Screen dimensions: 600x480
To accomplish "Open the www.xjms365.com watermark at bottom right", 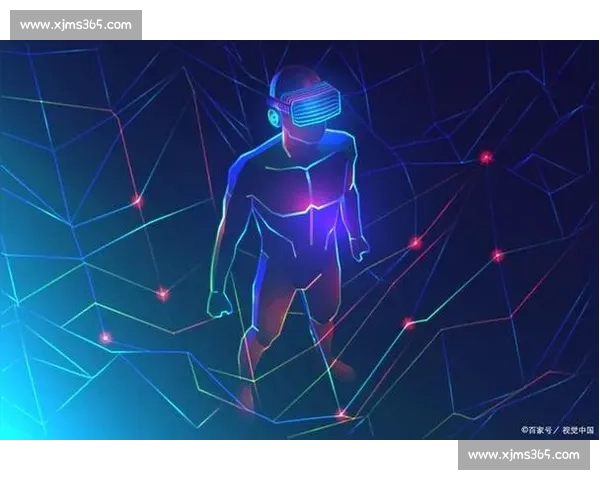I will pos(523,455).
